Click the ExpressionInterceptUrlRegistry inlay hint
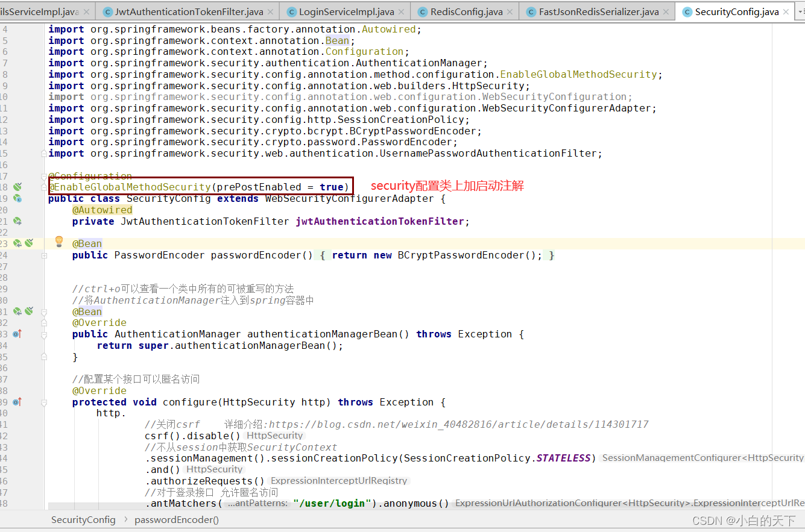 [x=339, y=481]
